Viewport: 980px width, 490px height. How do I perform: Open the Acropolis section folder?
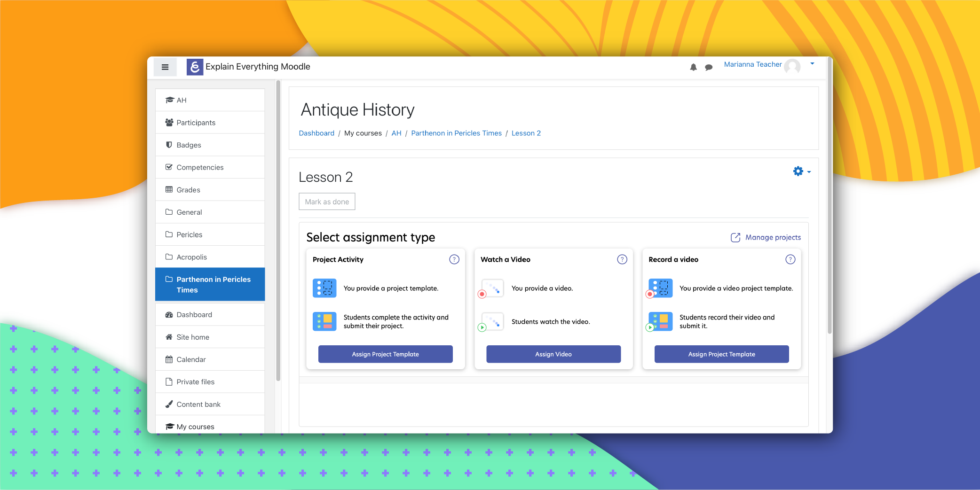[191, 257]
